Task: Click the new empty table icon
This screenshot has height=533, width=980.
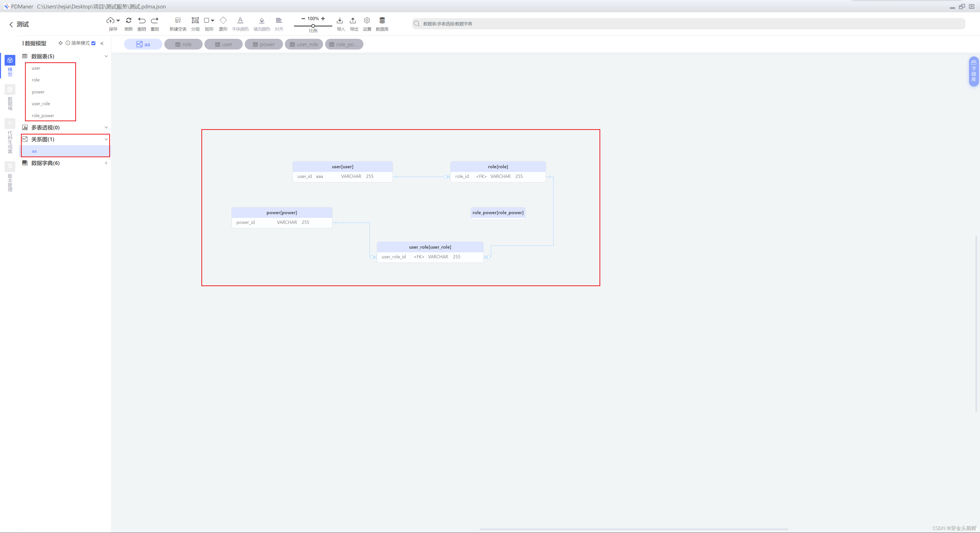Action: pos(178,20)
